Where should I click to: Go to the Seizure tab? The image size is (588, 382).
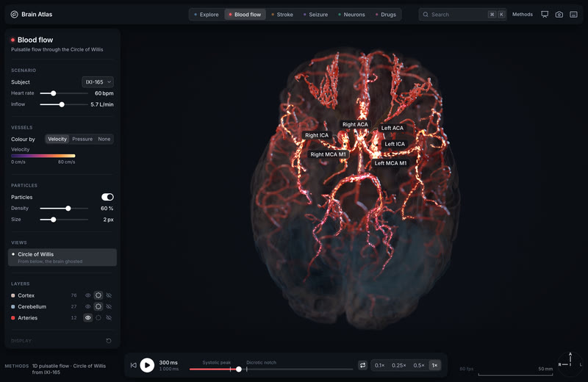point(315,14)
